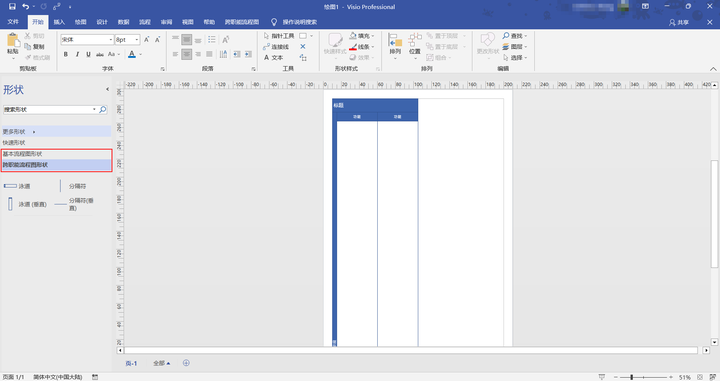Viewport: 720px width, 381px height.
Task: Collapse the ribbon with the chevron
Action: [x=713, y=69]
